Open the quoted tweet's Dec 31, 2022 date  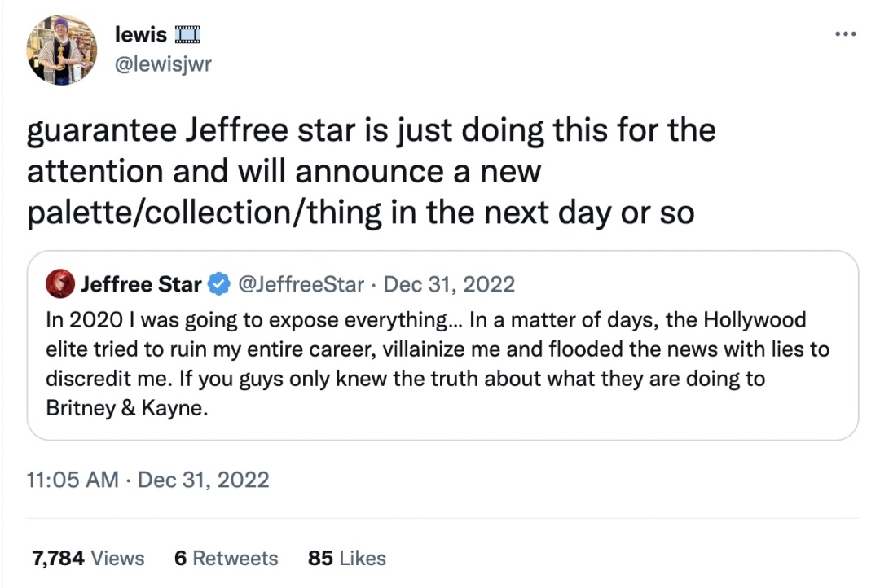[x=448, y=284]
